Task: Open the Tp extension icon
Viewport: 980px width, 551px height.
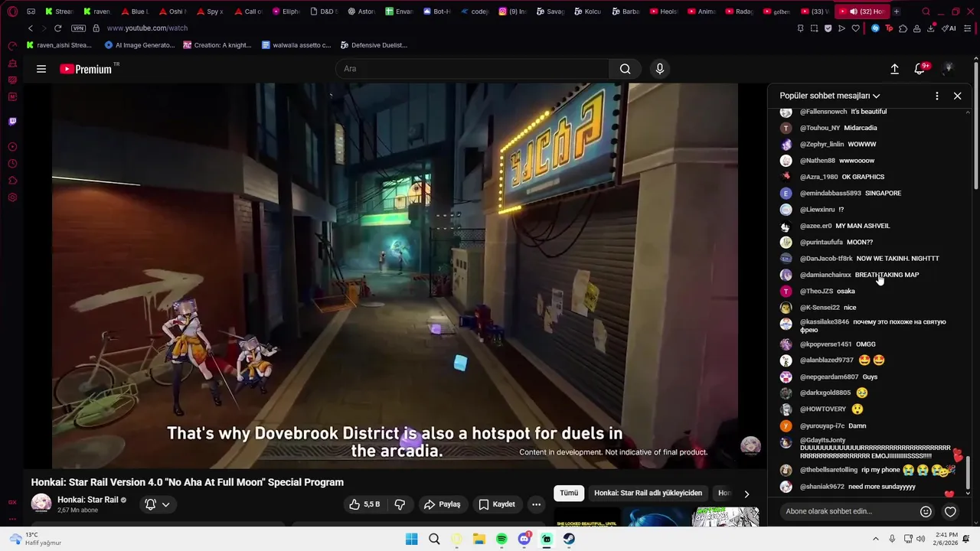Action: pyautogui.click(x=889, y=28)
